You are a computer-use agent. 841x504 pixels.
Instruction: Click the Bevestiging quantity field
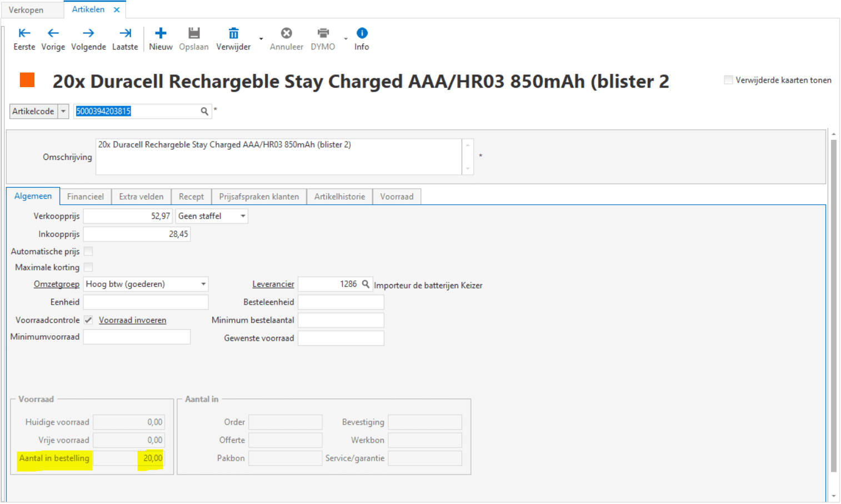425,422
